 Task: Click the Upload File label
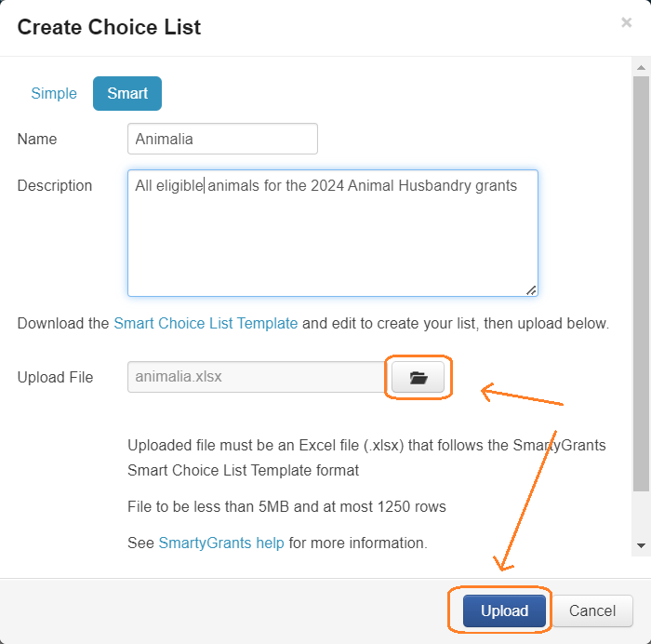[55, 377]
